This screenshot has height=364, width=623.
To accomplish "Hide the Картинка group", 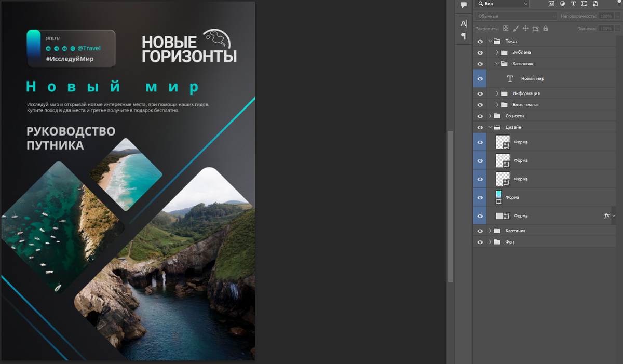I will (480, 231).
